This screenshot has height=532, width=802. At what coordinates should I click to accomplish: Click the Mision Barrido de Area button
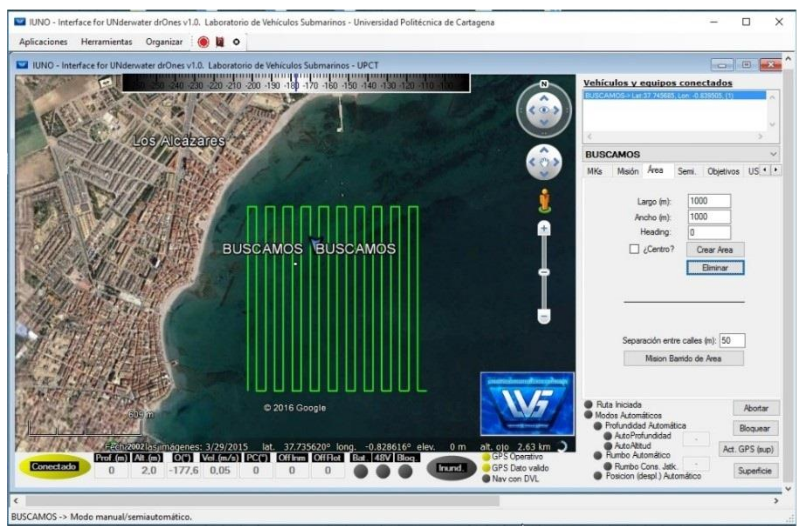point(683,359)
